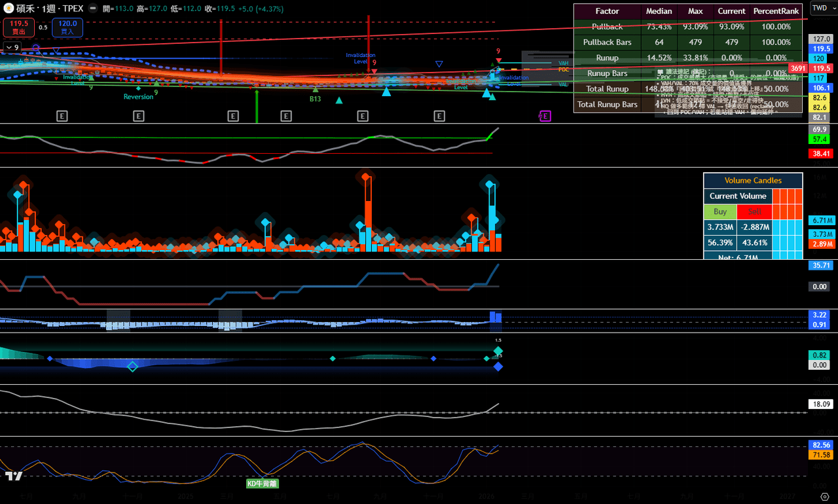Toggle the round minus icon beside TPEX
838x504 pixels.
[92, 9]
